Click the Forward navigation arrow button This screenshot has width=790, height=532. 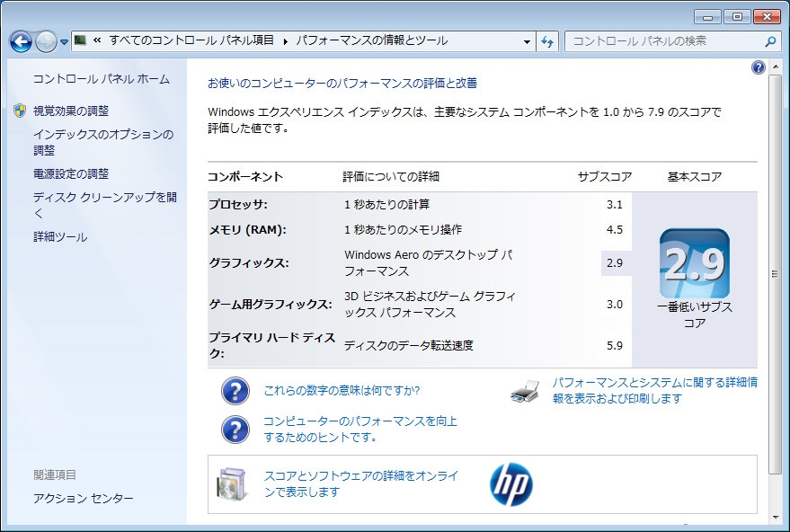pyautogui.click(x=46, y=41)
